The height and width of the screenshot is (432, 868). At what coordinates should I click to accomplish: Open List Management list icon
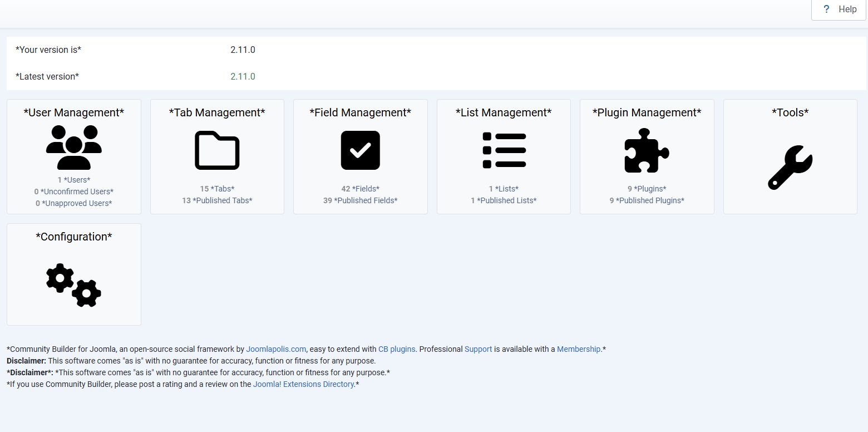point(504,150)
